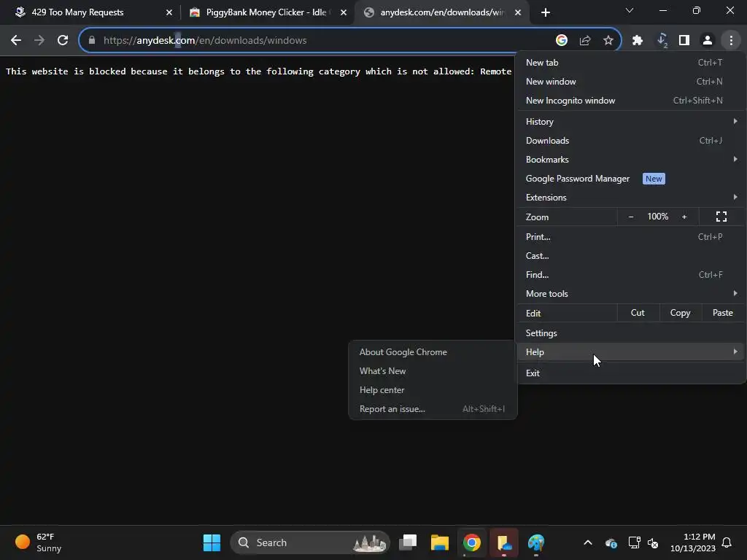Select Cast... from the menu
The height and width of the screenshot is (560, 747).
pyautogui.click(x=631, y=256)
